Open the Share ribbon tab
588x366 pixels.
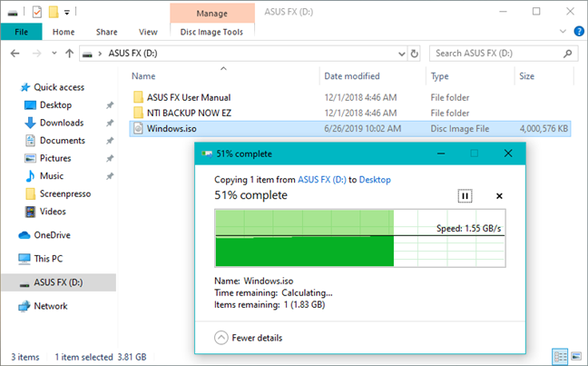(x=106, y=32)
